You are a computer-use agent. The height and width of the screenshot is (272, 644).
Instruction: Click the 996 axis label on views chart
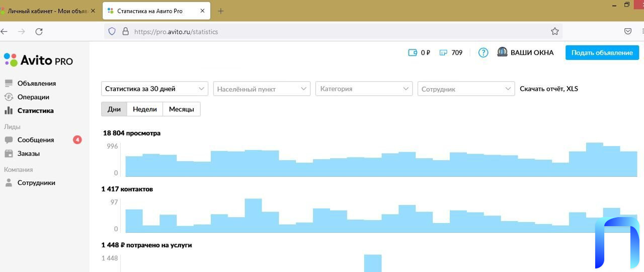coord(112,146)
